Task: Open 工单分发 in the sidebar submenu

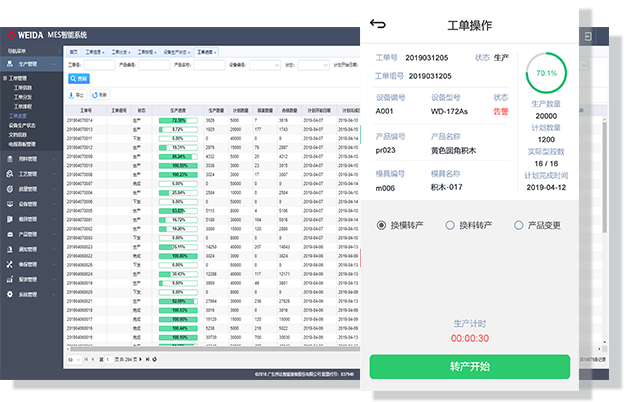Action: (x=23, y=97)
